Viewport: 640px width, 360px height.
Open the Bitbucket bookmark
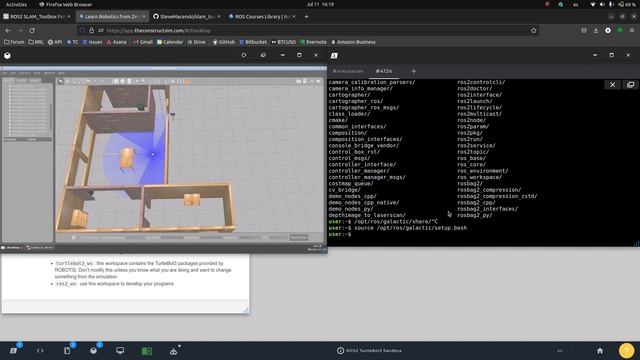click(253, 42)
